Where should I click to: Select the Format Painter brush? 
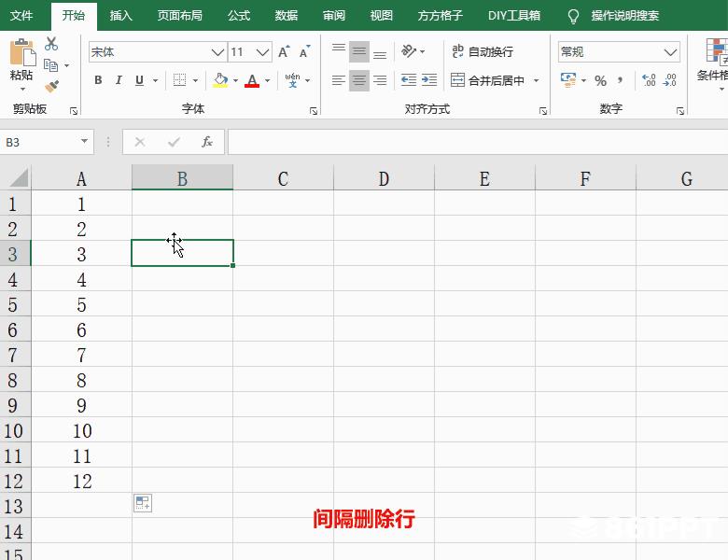(51, 87)
